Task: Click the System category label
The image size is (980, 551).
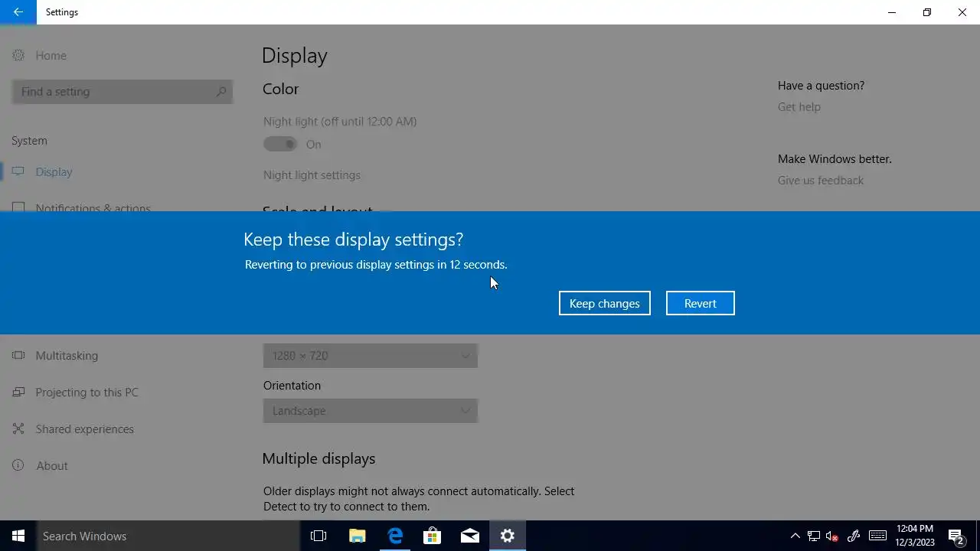Action: pos(29,141)
